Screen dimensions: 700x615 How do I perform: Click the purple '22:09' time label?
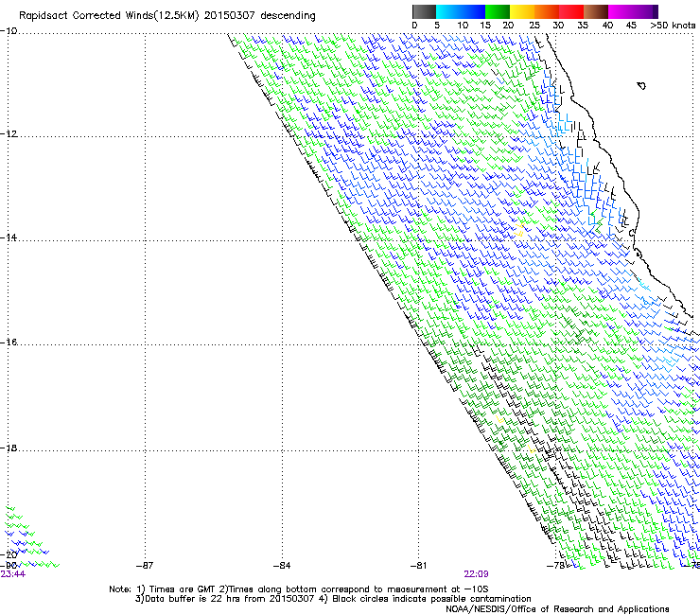[476, 574]
